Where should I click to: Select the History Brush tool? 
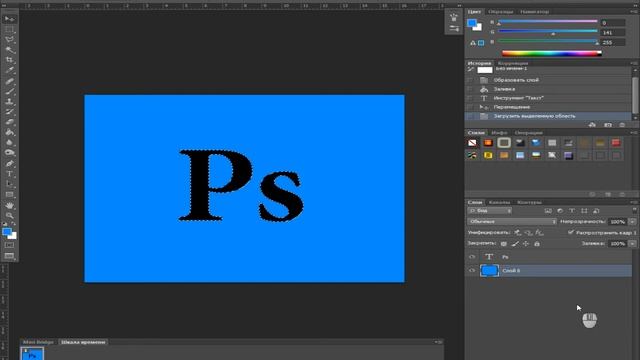(x=9, y=112)
